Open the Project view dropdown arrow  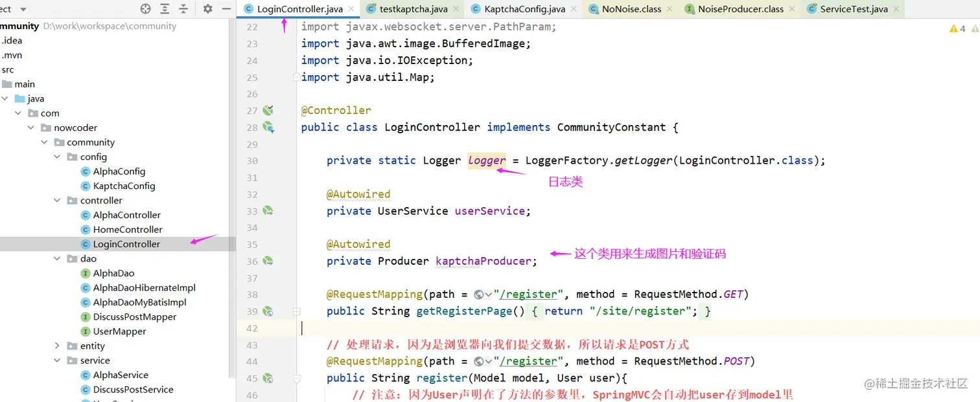click(23, 9)
